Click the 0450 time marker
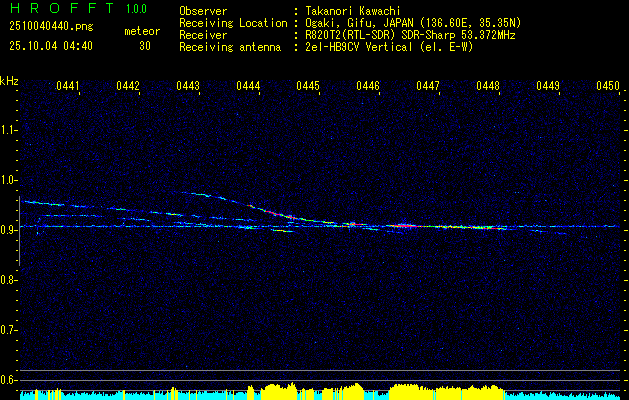The height and width of the screenshot is (400, 629). point(608,87)
